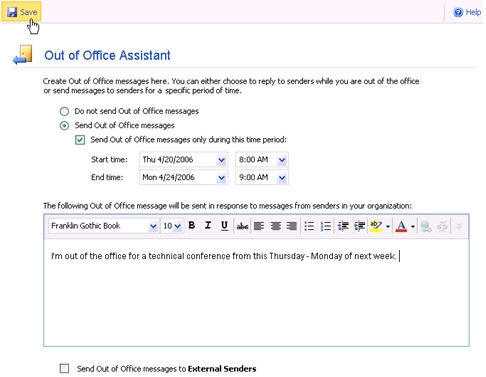Align text left
This screenshot has width=486, height=377.
(x=259, y=226)
